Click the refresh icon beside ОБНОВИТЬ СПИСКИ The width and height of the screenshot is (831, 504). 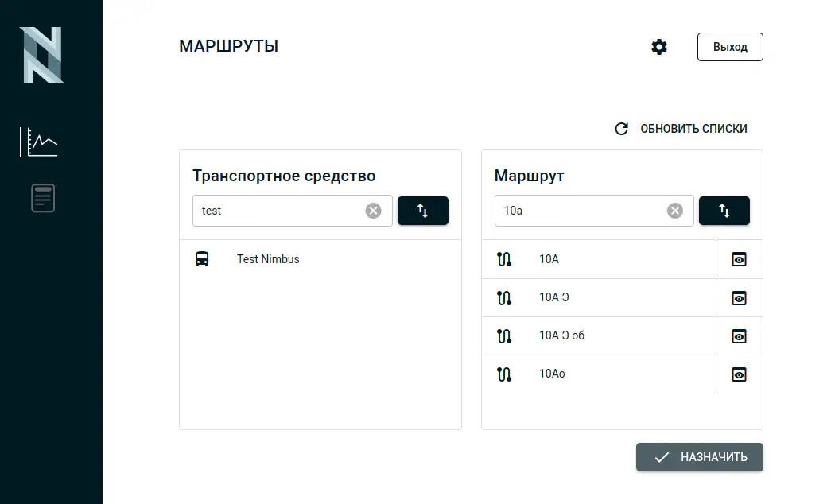(x=622, y=129)
